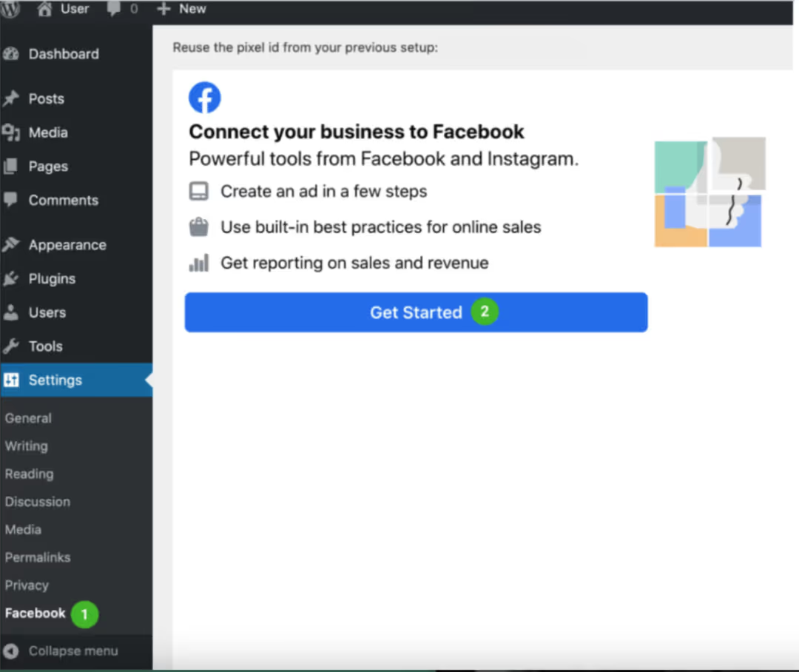This screenshot has width=799, height=672.
Task: Click the Pages icon in sidebar
Action: pyautogui.click(x=10, y=167)
